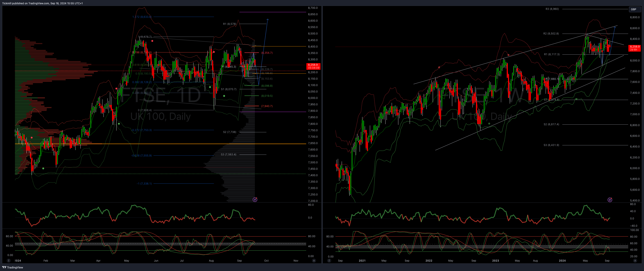This screenshot has height=271, width=644.
Task: Click the 8,000.0 tick on daily price scale
Action: pos(313,98)
